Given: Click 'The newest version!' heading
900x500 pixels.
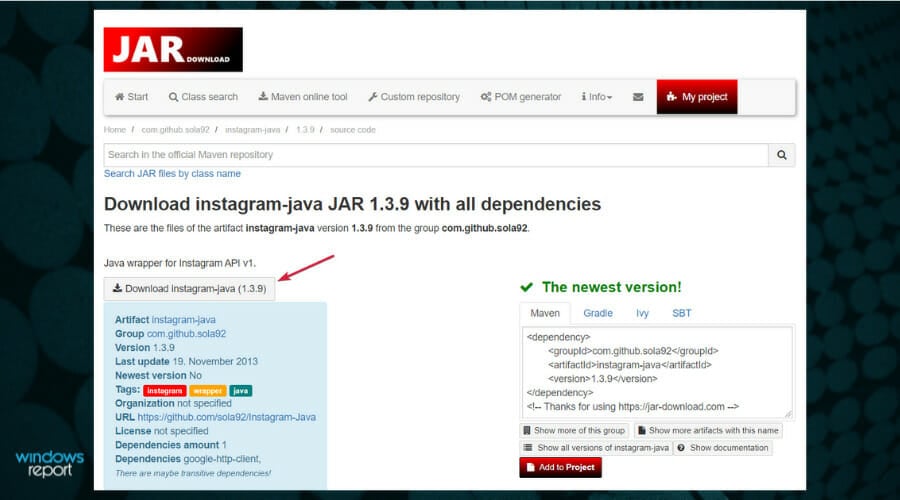Looking at the screenshot, I should click(612, 287).
